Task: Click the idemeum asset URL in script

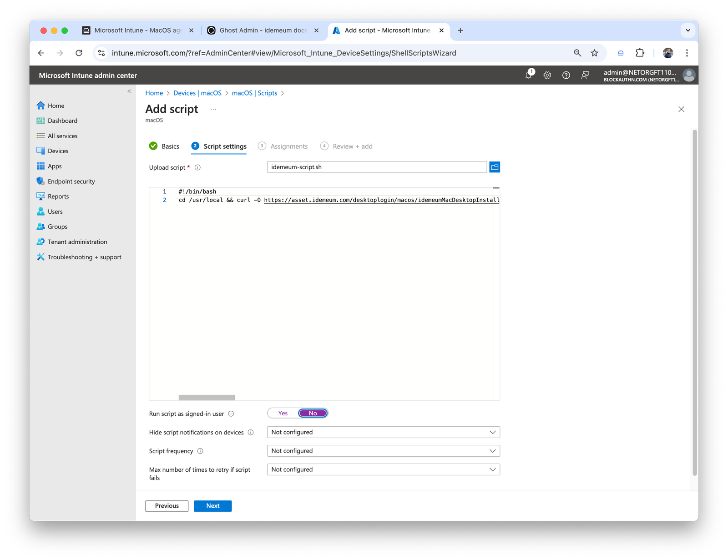Action: (x=382, y=200)
